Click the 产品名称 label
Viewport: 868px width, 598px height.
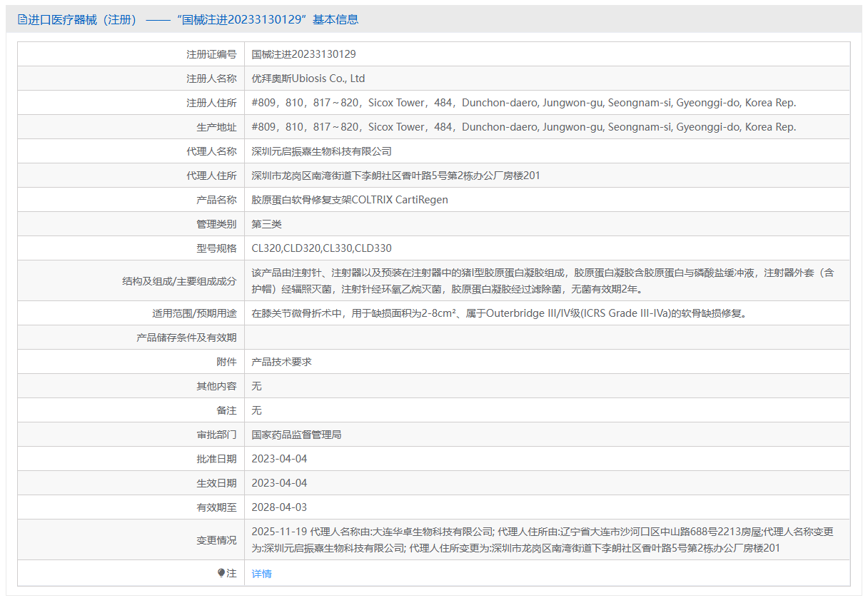click(x=216, y=200)
